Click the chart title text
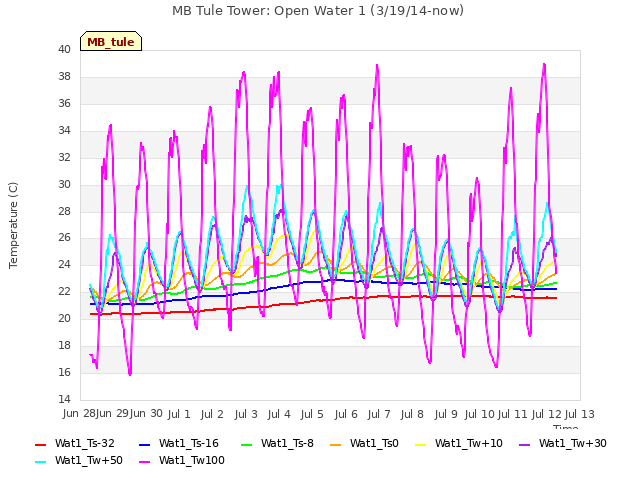 coord(318,11)
